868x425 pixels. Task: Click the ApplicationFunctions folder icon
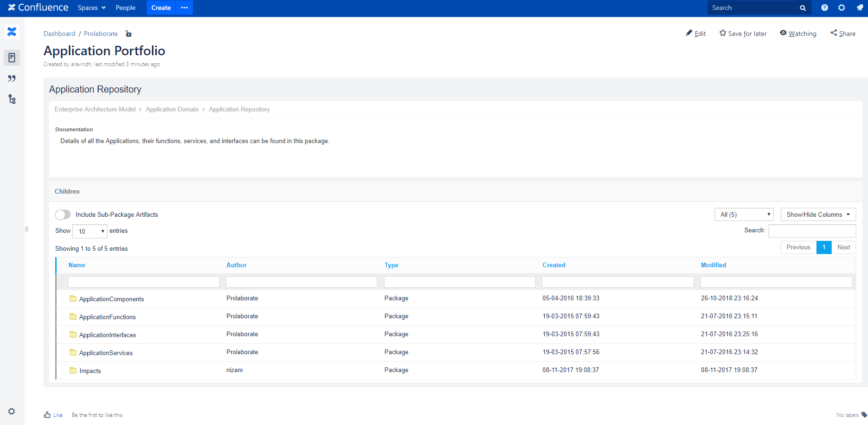click(73, 316)
